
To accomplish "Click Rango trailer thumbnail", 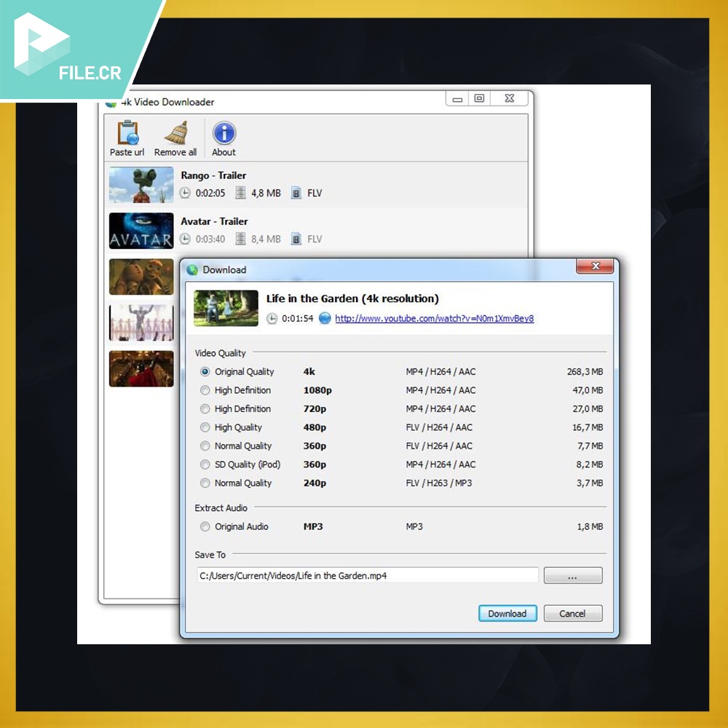I will point(141,185).
